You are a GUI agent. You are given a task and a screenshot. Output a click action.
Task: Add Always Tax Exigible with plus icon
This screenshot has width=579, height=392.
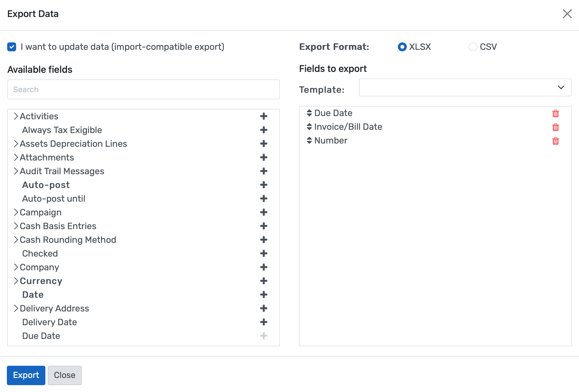264,130
